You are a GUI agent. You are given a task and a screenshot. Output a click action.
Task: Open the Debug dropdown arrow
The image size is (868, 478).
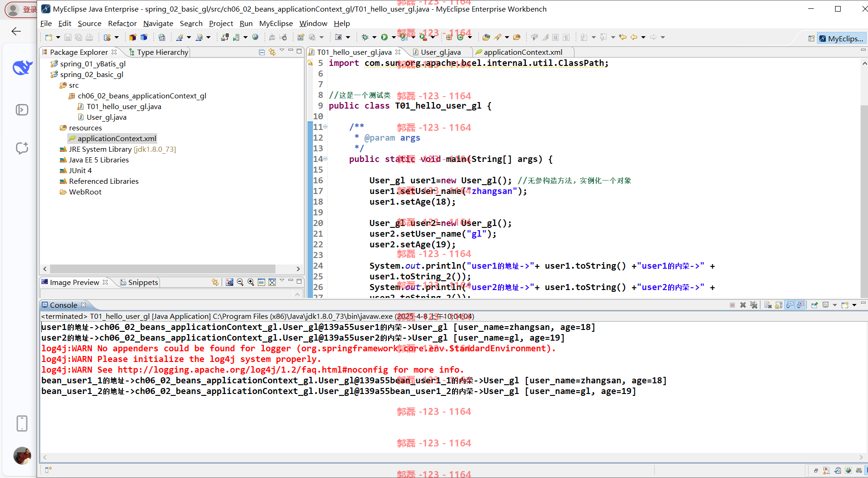tap(374, 37)
